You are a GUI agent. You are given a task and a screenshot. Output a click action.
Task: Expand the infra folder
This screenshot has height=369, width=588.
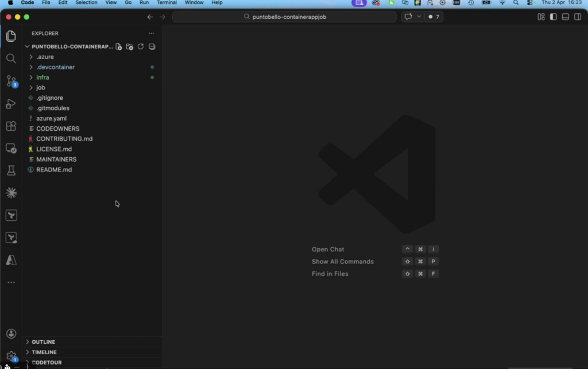click(x=42, y=77)
